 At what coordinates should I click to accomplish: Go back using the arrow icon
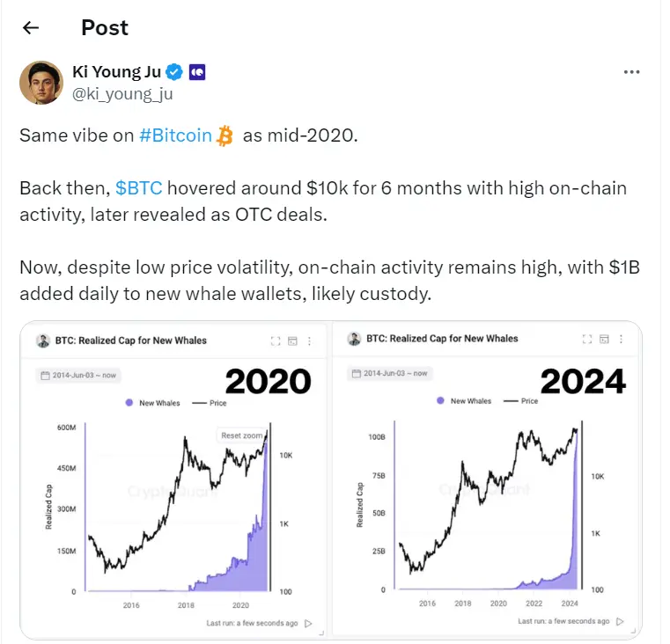31,28
